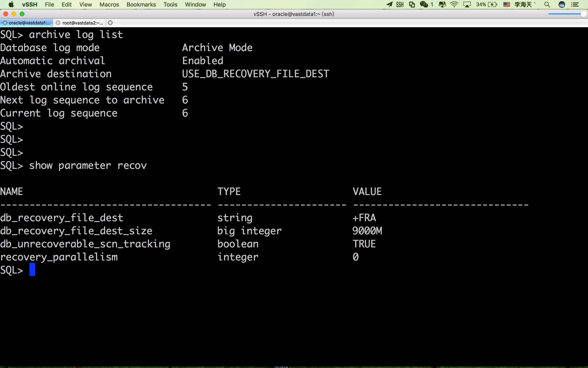588x368 pixels.
Task: Open Siri from the menu bar
Action: [x=561, y=4]
